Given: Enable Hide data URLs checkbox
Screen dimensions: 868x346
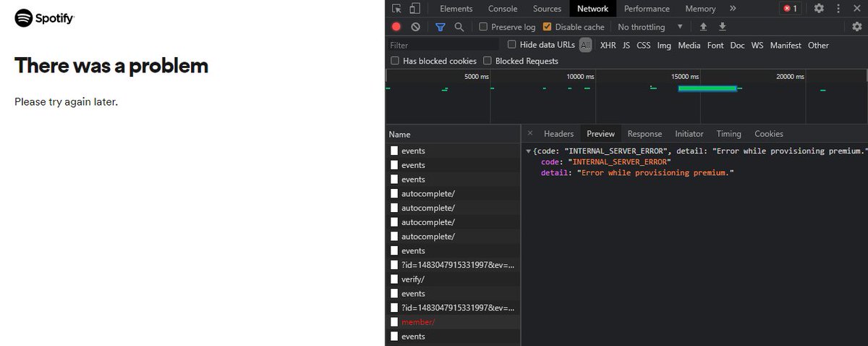Looking at the screenshot, I should point(512,44).
